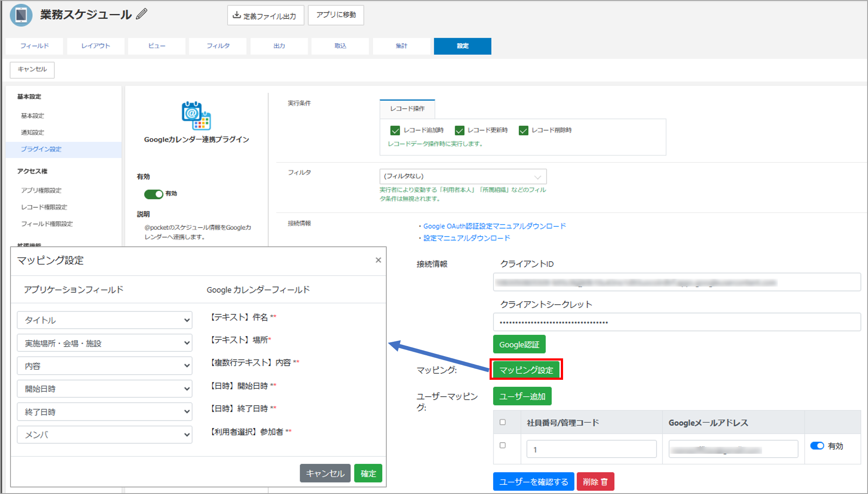Click the 社員番号/管理コード input with value 1
This screenshot has height=494, width=868.
pyautogui.click(x=591, y=449)
